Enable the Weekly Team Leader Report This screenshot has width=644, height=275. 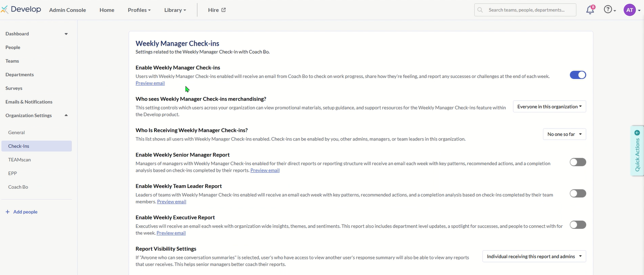coord(578,194)
